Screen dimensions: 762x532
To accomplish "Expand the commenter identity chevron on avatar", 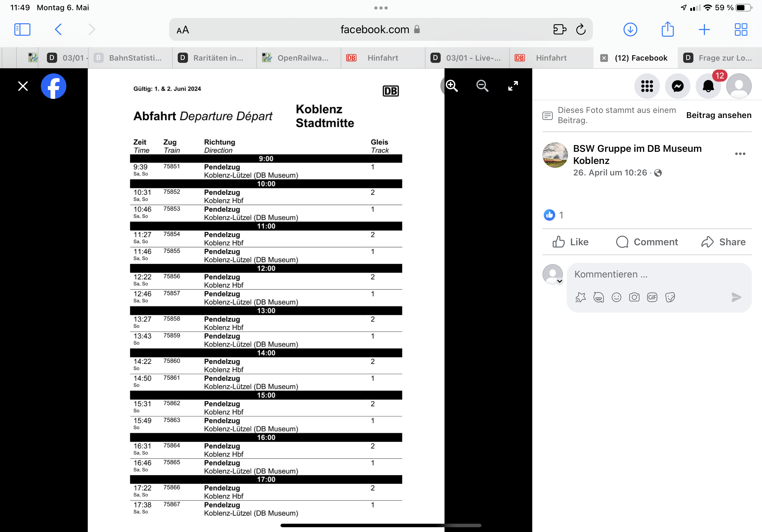I will pyautogui.click(x=560, y=281).
